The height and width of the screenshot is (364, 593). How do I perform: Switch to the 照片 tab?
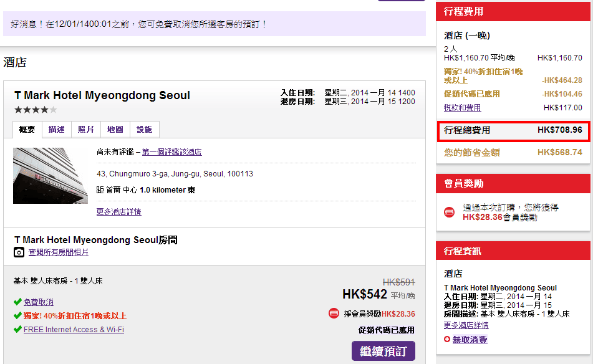[x=86, y=130]
